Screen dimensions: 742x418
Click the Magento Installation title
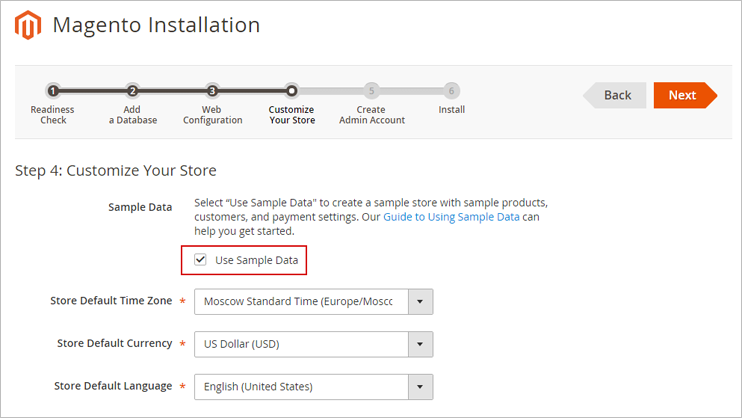pyautogui.click(x=156, y=25)
